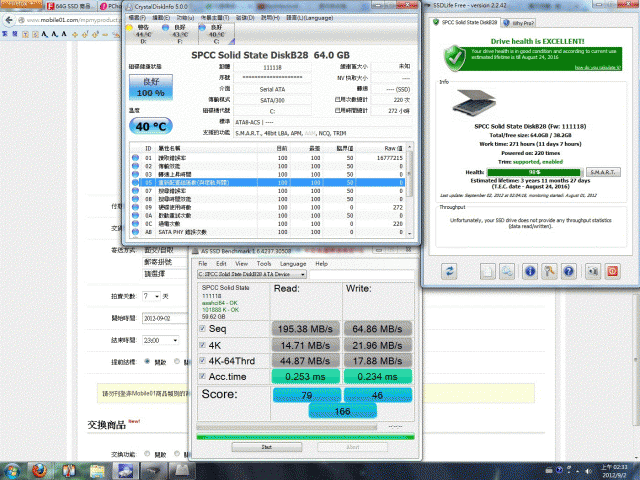
Task: Open the first (F) menu in CrystalDiskInfo
Action: (x=137, y=18)
